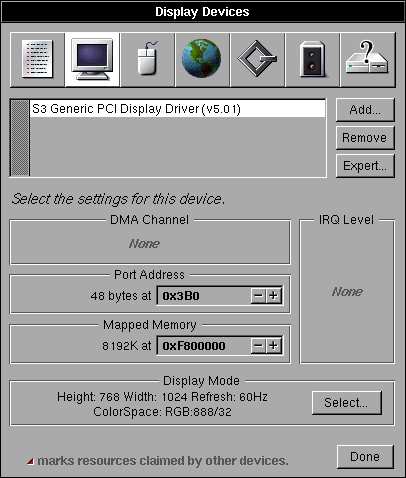Open the Other devices question-mark icon
Image resolution: width=406 pixels, height=478 pixels.
(368, 60)
